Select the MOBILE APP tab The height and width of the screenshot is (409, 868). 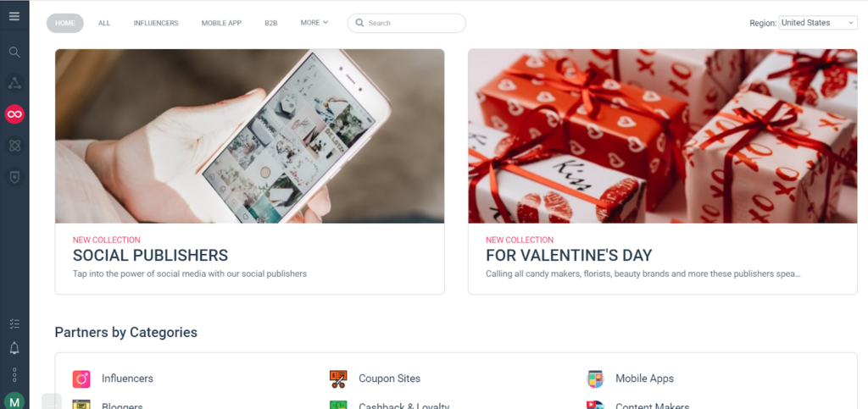point(221,23)
